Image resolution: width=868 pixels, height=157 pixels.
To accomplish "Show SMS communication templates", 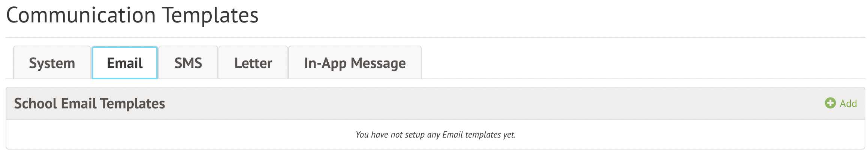I will point(188,63).
